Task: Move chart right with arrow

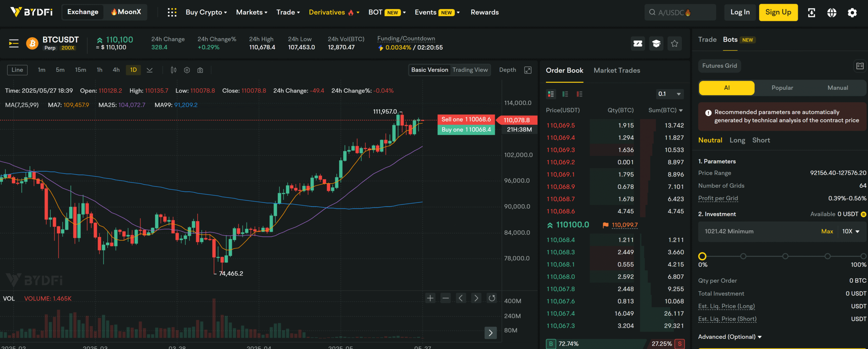Action: pos(476,298)
